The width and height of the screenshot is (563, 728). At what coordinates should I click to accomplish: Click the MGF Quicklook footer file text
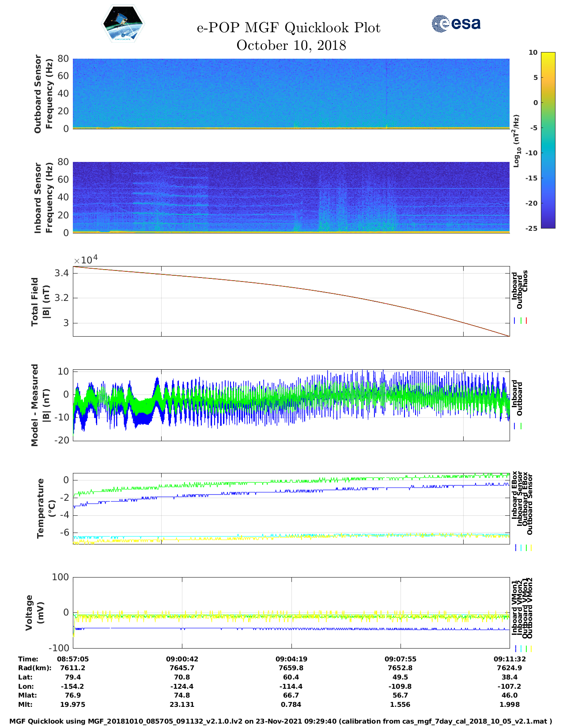[x=281, y=721]
